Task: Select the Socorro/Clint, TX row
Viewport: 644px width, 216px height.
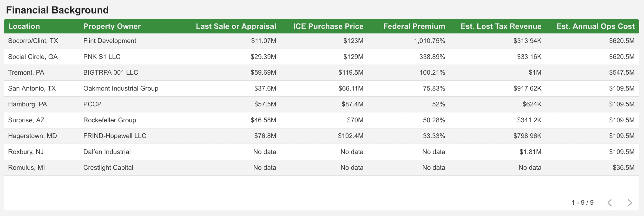Action: click(33, 41)
